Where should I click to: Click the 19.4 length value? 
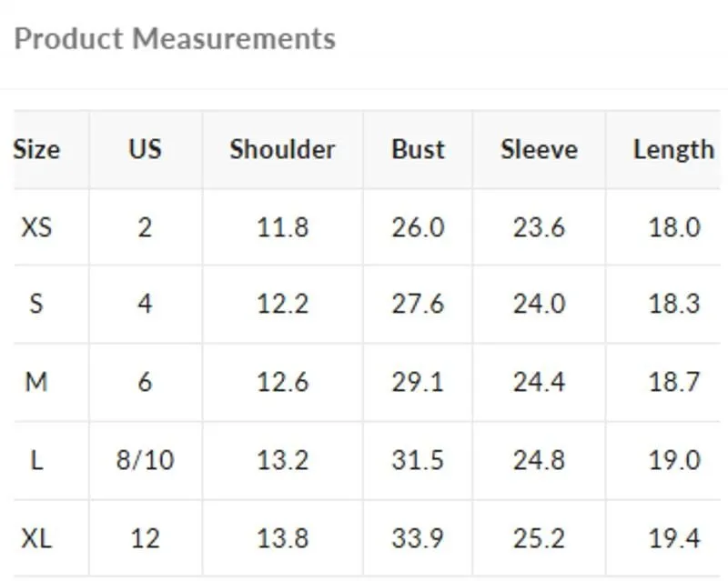[674, 539]
